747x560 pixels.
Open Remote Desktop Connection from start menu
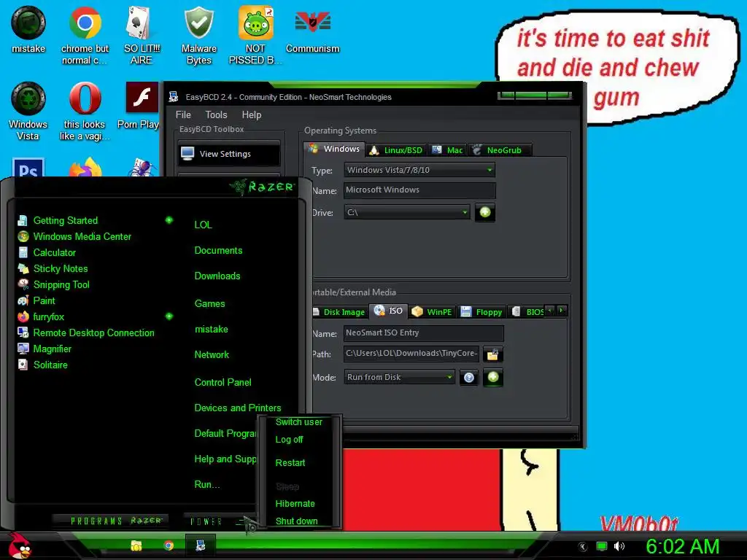86,332
